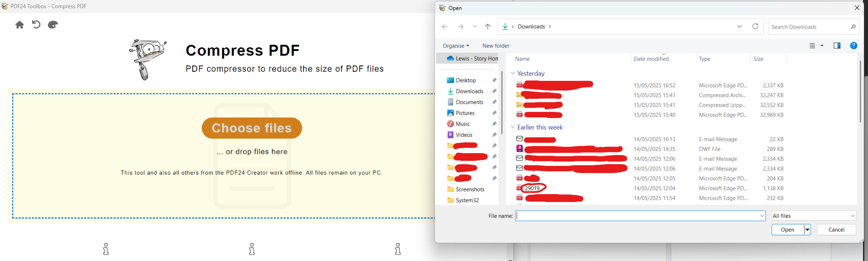Refresh the Downloads folder view
This screenshot has height=261, width=868.
755,26
